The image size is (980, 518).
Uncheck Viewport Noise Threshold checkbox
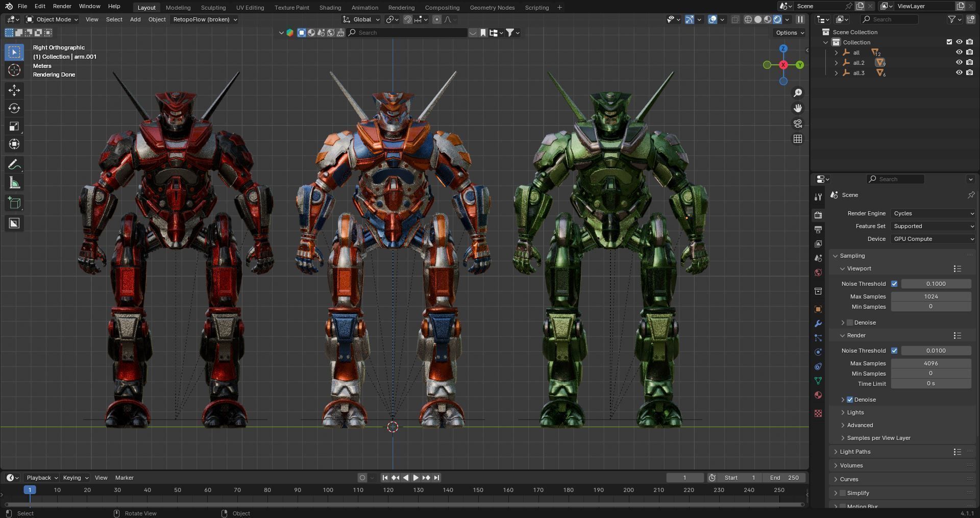coord(894,284)
